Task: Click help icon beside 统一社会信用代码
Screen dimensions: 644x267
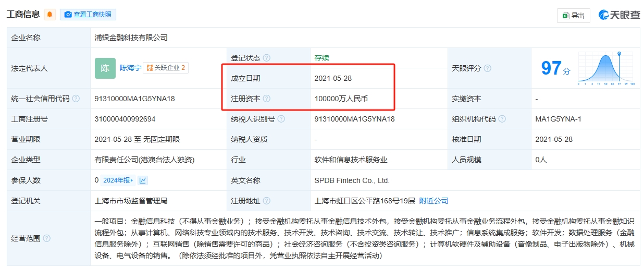Action: [x=76, y=99]
